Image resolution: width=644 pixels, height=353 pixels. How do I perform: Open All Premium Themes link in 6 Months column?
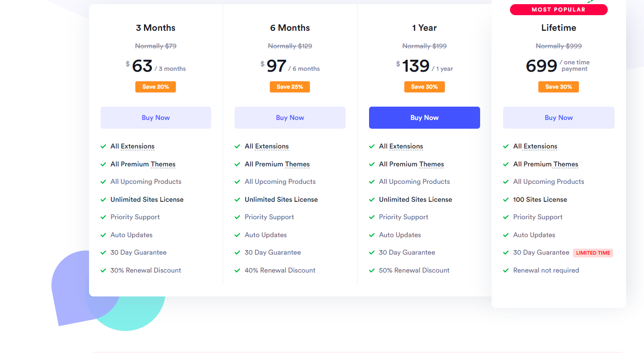point(277,164)
